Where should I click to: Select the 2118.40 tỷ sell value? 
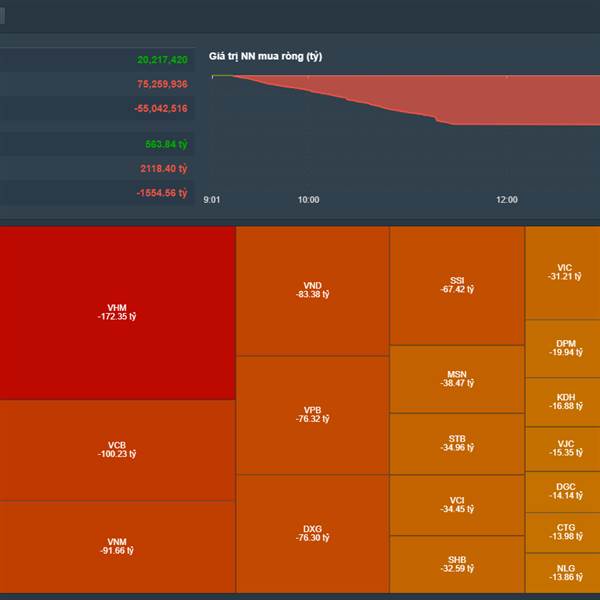(x=163, y=169)
